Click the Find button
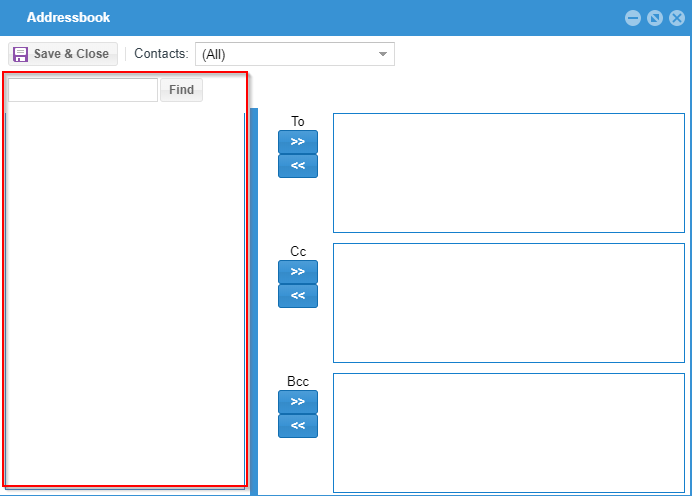Screen dimensions: 692x496 coord(181,90)
